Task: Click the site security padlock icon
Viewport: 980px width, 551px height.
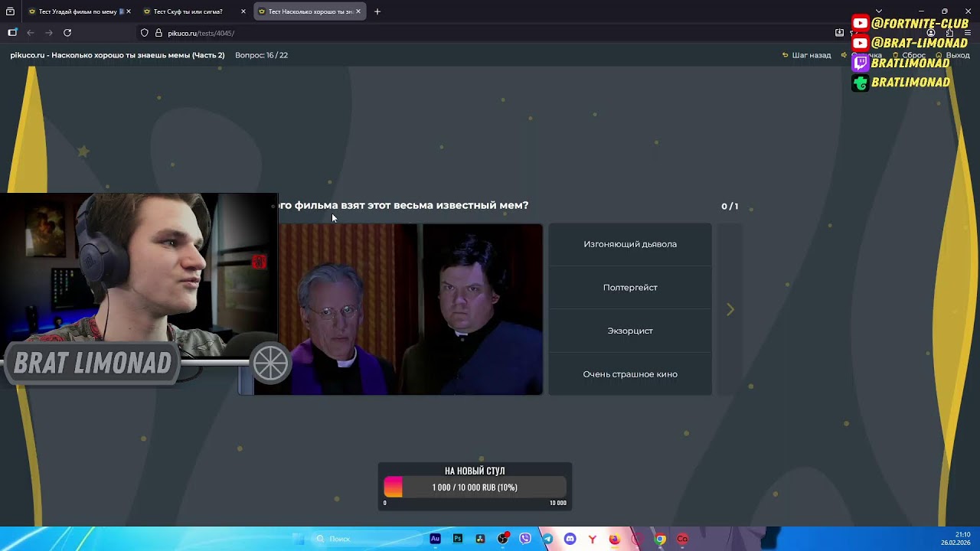Action: 159,33
